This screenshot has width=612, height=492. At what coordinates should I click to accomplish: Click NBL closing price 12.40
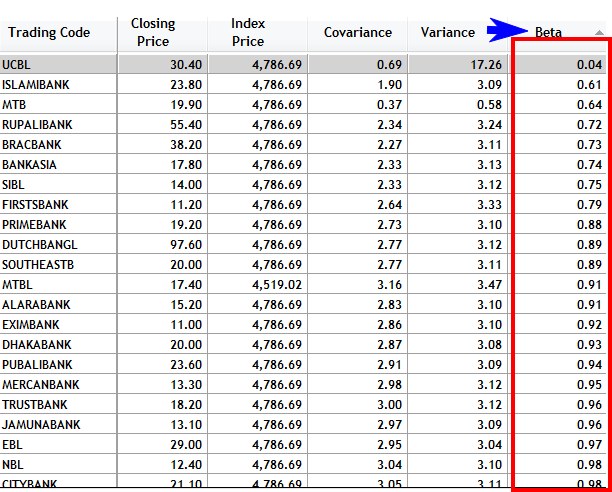click(x=186, y=465)
